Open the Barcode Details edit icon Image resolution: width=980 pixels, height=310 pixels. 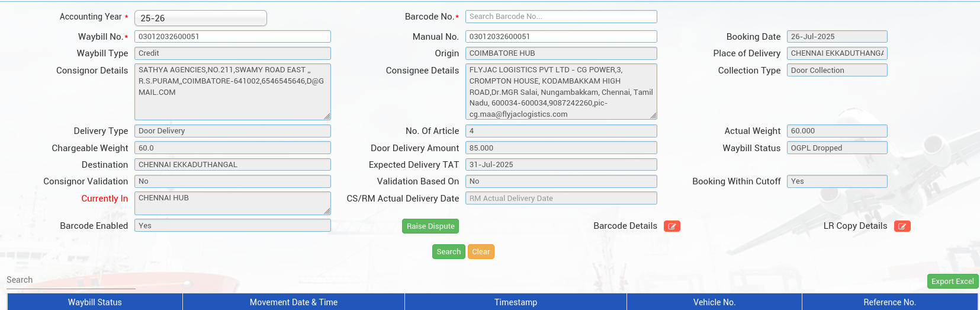(671, 226)
